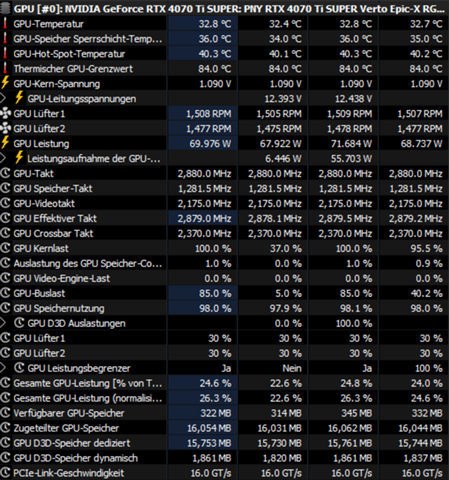Image resolution: width=449 pixels, height=480 pixels.
Task: Click the 322 MB Verfügbarer GPU-Speicher value
Action: click(216, 413)
